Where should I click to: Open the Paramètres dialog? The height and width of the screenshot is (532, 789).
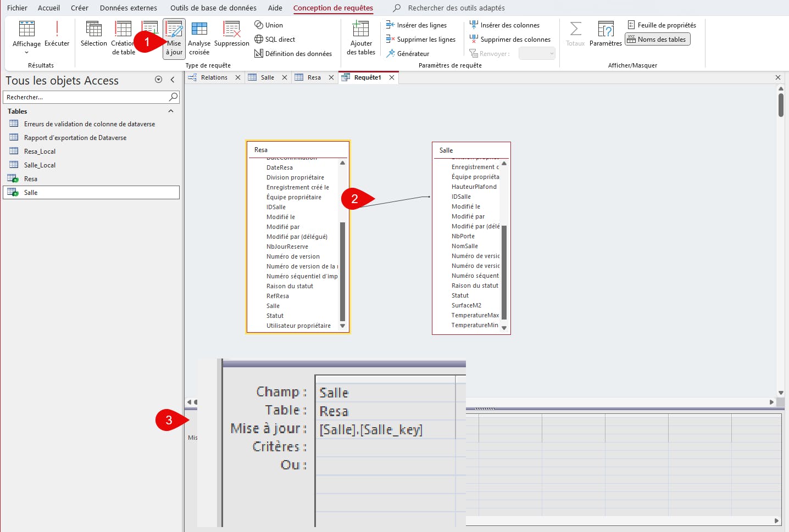pos(605,34)
